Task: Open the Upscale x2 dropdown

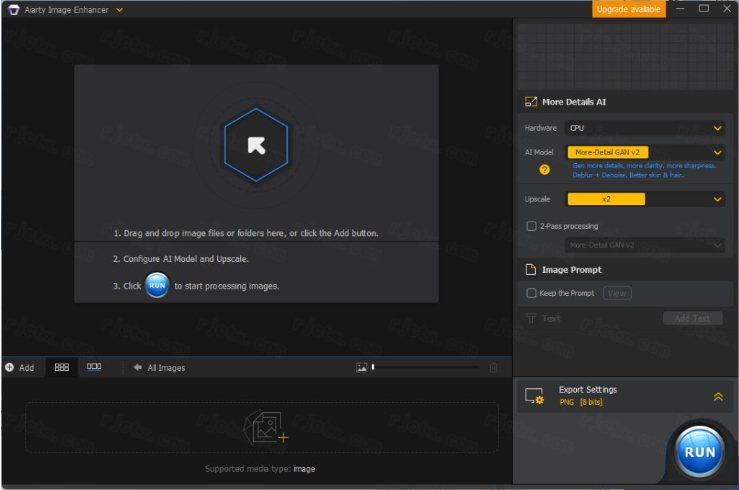Action: [645, 199]
